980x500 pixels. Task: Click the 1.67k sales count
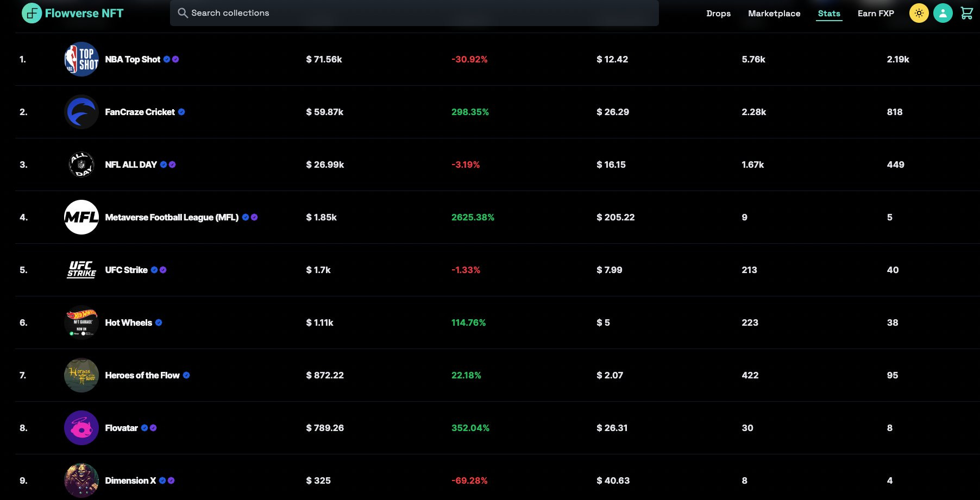(x=753, y=164)
